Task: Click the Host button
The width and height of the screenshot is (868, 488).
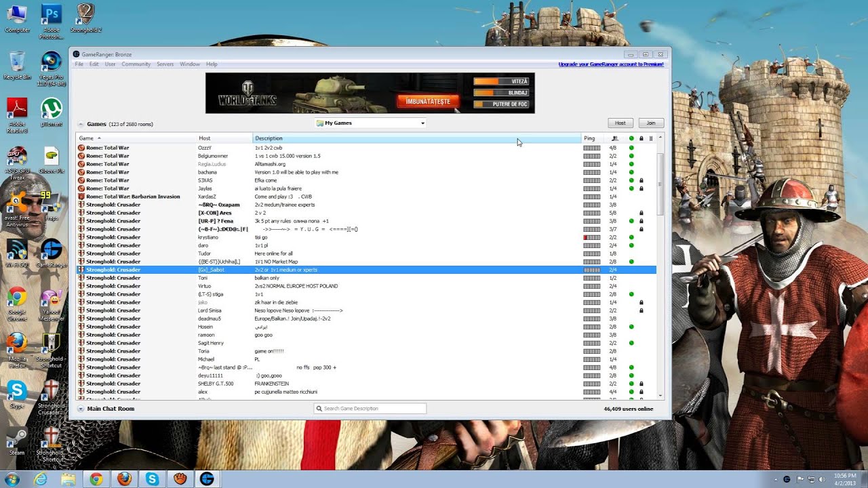Action: coord(619,123)
